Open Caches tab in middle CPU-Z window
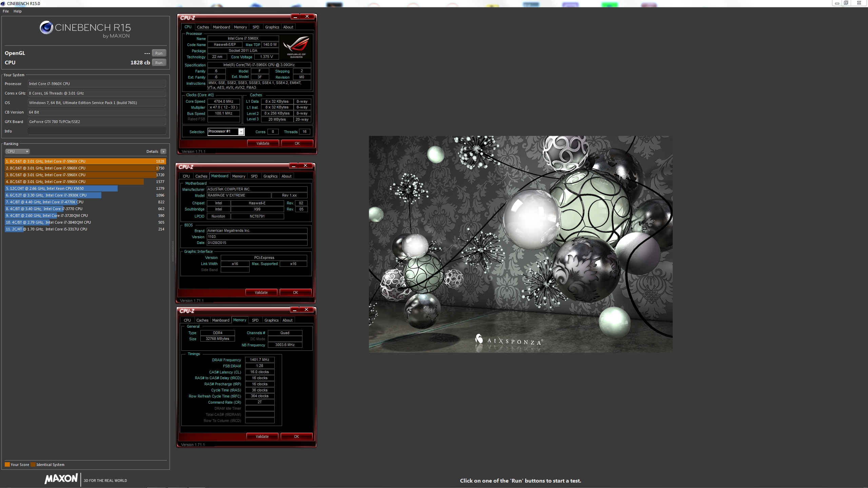Viewport: 868px width, 488px height. 201,176
